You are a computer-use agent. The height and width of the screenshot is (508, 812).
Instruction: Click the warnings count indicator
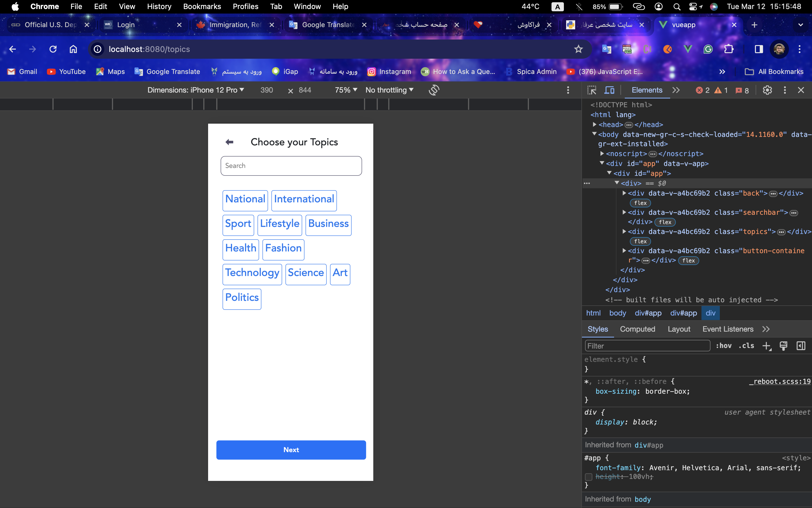coord(721,90)
